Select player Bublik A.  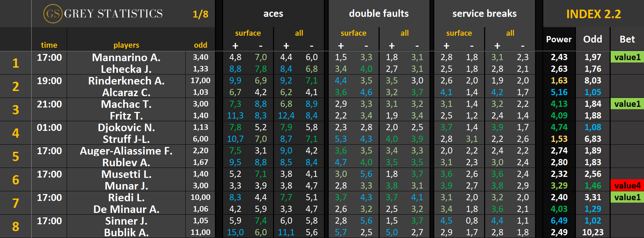click(126, 233)
